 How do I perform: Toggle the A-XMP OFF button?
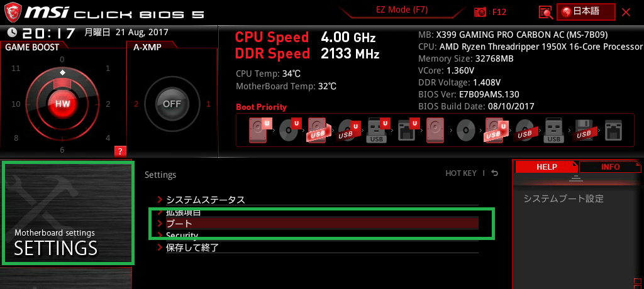point(172,104)
